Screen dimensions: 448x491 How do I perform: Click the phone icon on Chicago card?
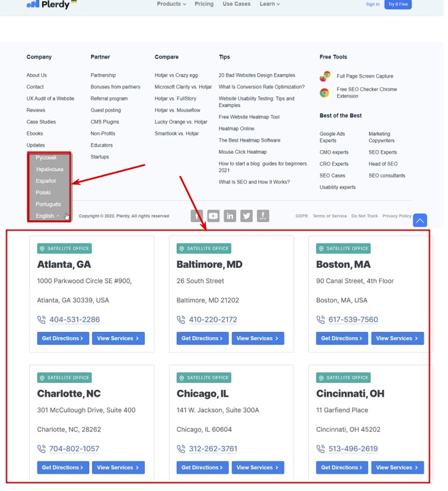click(181, 449)
